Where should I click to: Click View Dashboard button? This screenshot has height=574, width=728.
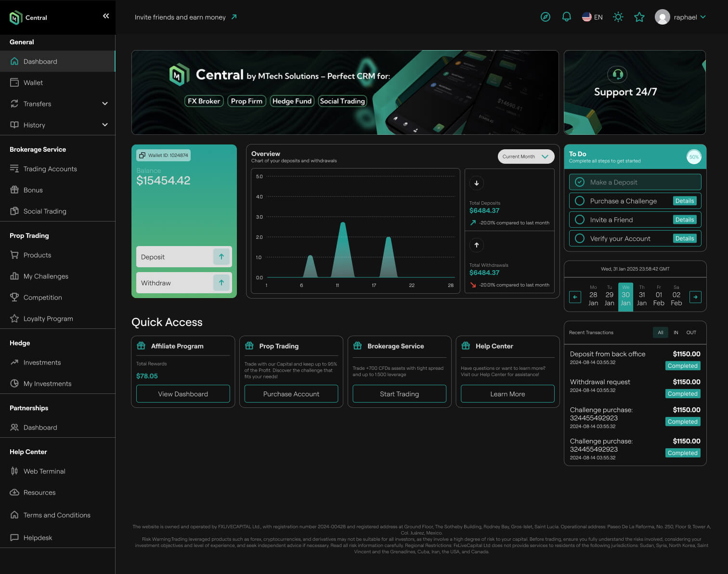(183, 394)
